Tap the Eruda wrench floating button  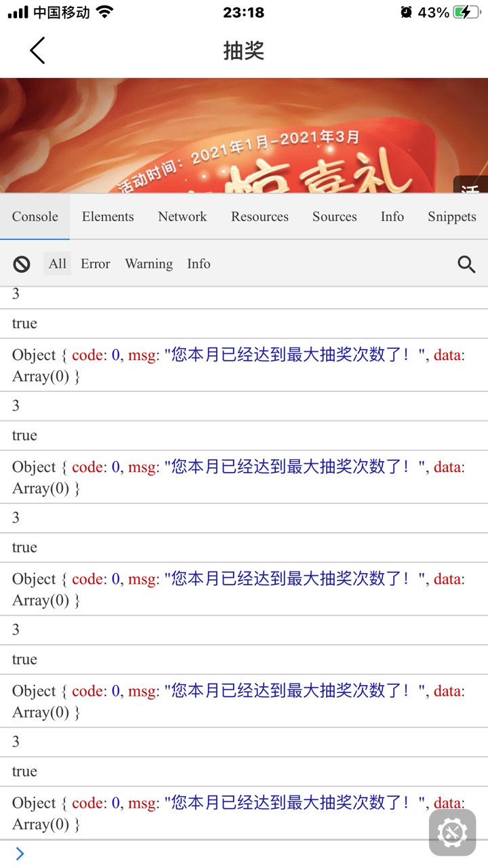(452, 832)
